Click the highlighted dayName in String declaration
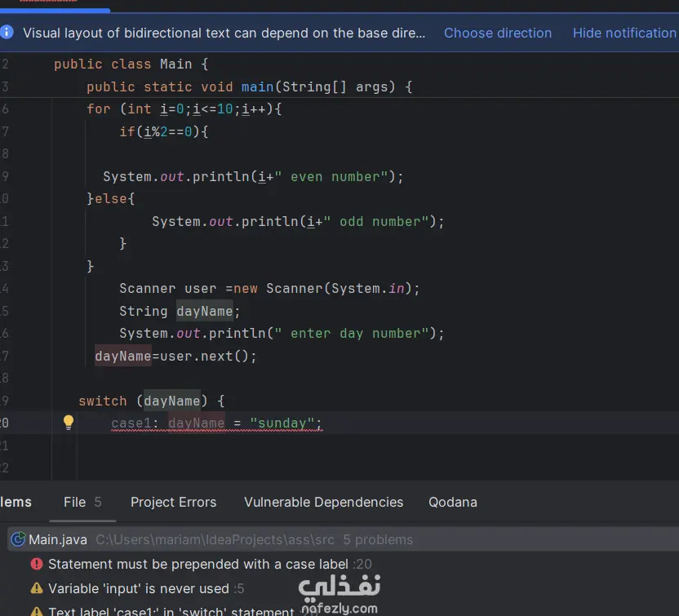This screenshot has height=616, width=679. coord(204,311)
